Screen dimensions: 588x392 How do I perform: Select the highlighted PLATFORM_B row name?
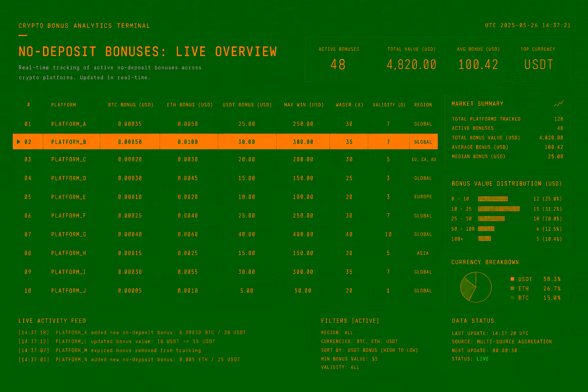69,142
